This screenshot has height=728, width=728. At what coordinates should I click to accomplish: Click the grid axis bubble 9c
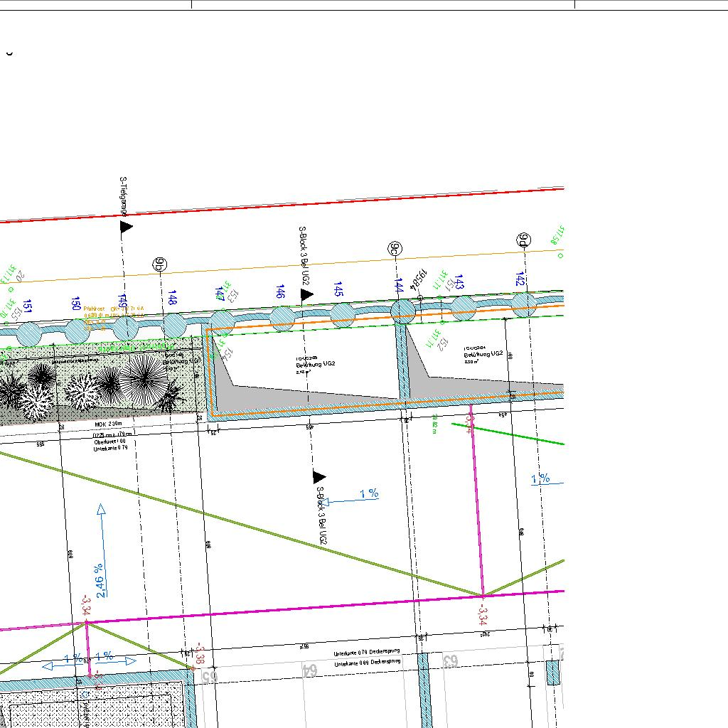(395, 248)
